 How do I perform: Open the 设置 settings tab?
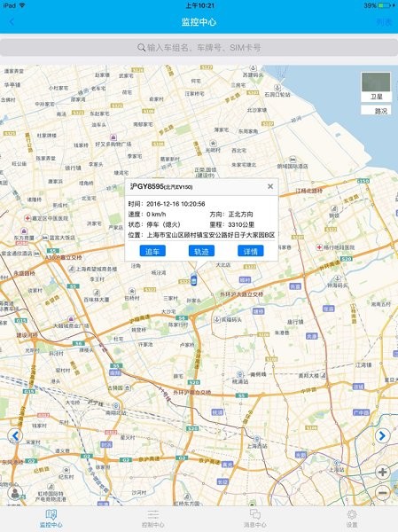pyautogui.click(x=352, y=519)
